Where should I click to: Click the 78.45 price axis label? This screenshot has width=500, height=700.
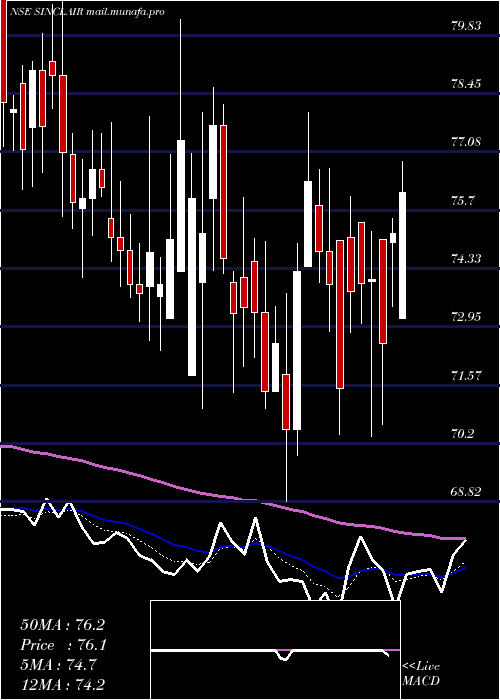point(466,83)
